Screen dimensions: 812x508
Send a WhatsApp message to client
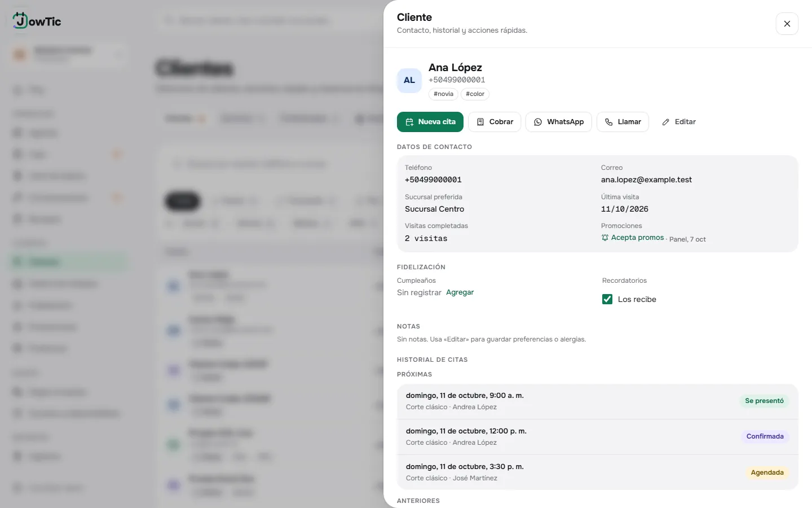(x=558, y=122)
